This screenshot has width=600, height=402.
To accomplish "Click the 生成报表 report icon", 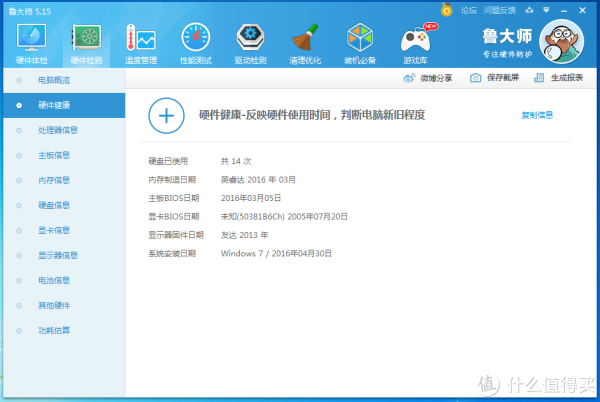I will click(x=539, y=78).
